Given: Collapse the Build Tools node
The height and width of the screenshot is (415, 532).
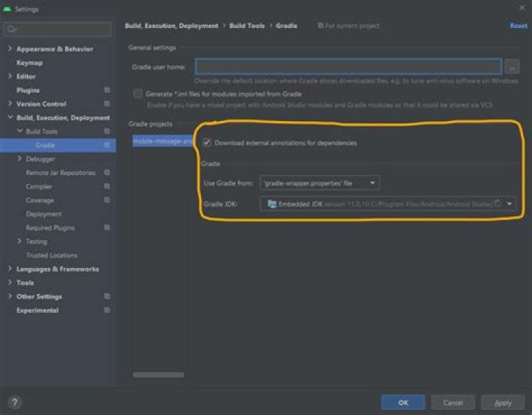Looking at the screenshot, I should click(20, 131).
